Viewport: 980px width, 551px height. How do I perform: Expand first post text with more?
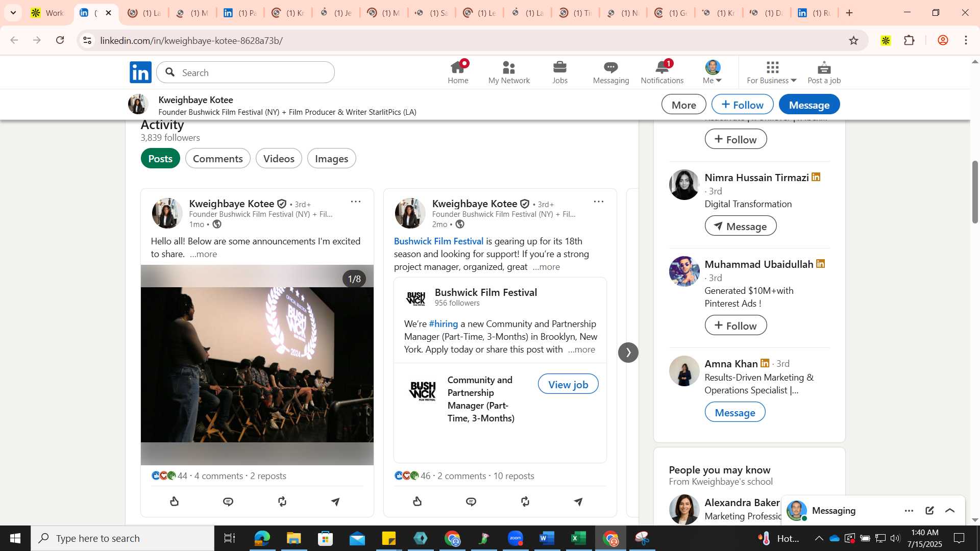[203, 254]
